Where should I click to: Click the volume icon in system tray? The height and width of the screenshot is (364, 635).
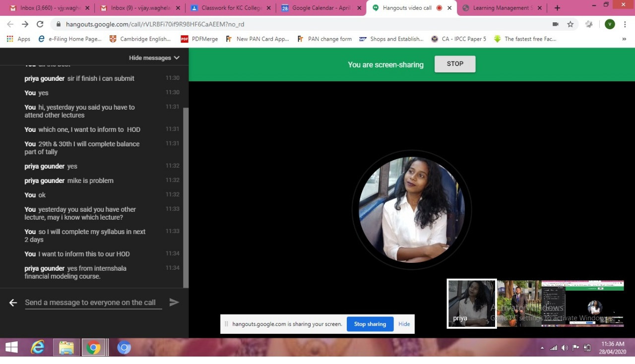pyautogui.click(x=565, y=348)
